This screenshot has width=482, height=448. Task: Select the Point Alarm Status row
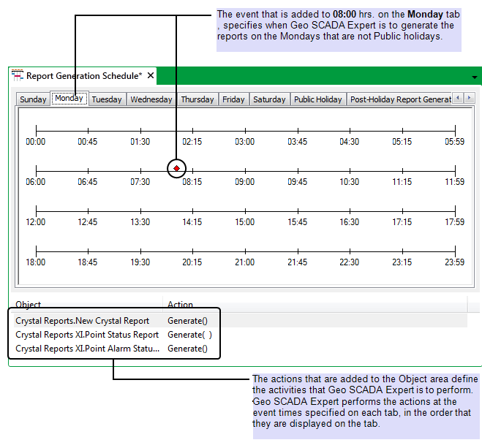pyautogui.click(x=86, y=349)
